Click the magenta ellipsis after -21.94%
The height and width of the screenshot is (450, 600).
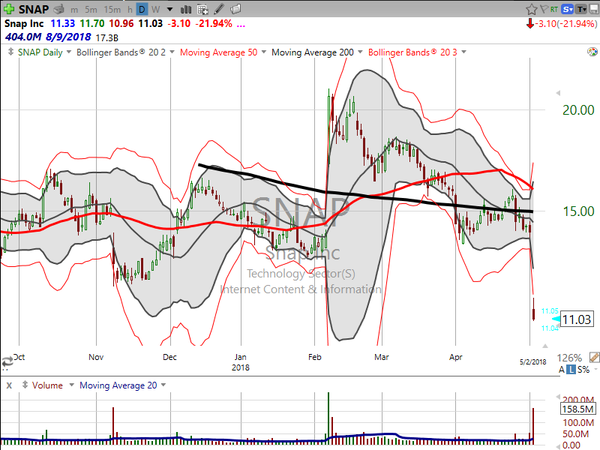[241, 25]
